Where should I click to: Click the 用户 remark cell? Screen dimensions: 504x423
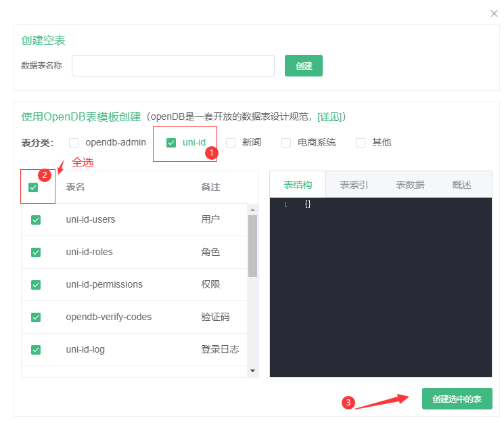pyautogui.click(x=210, y=219)
